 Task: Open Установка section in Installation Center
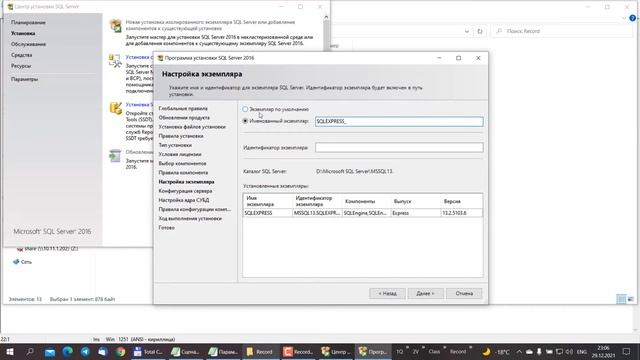tap(23, 33)
